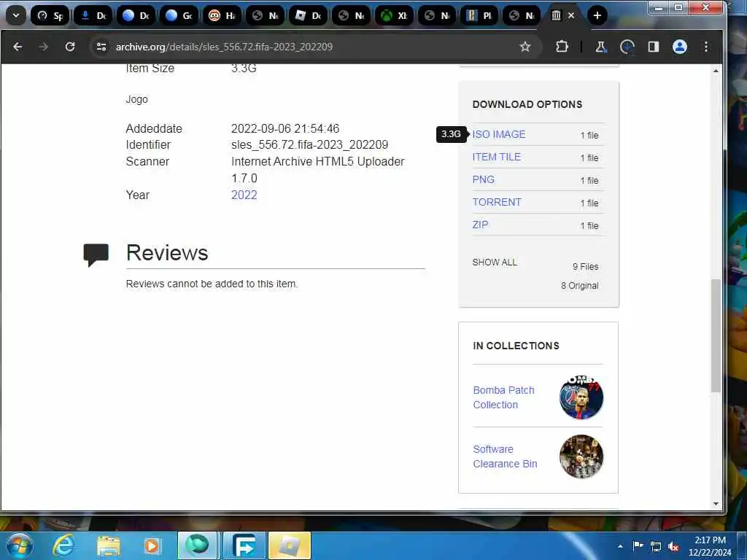Download the ZIP file
747x560 pixels.
coord(480,225)
